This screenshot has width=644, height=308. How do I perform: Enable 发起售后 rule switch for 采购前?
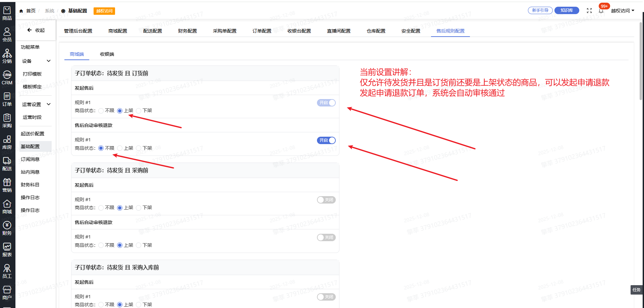(326, 200)
